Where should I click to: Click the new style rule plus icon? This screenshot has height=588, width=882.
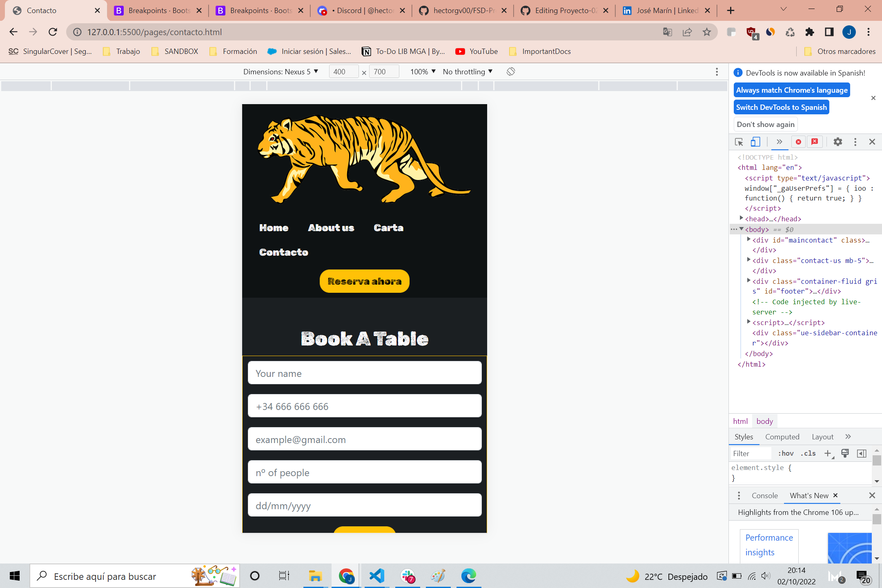828,453
